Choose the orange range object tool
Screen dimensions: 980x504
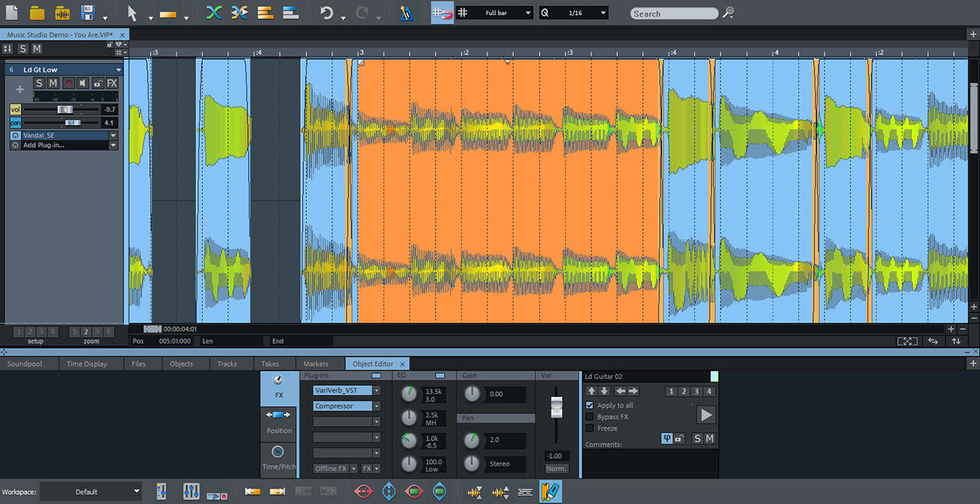(x=168, y=14)
